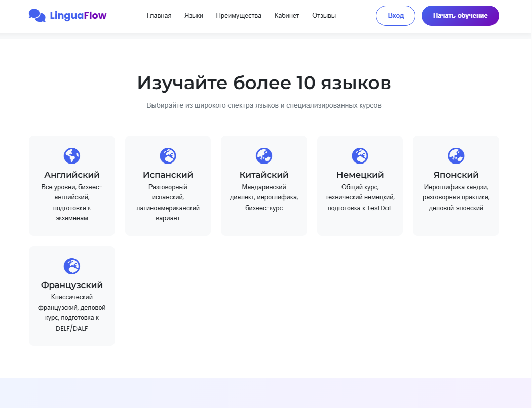The height and width of the screenshot is (408, 532).
Task: Select the Немецкий card heading
Action: tap(360, 175)
